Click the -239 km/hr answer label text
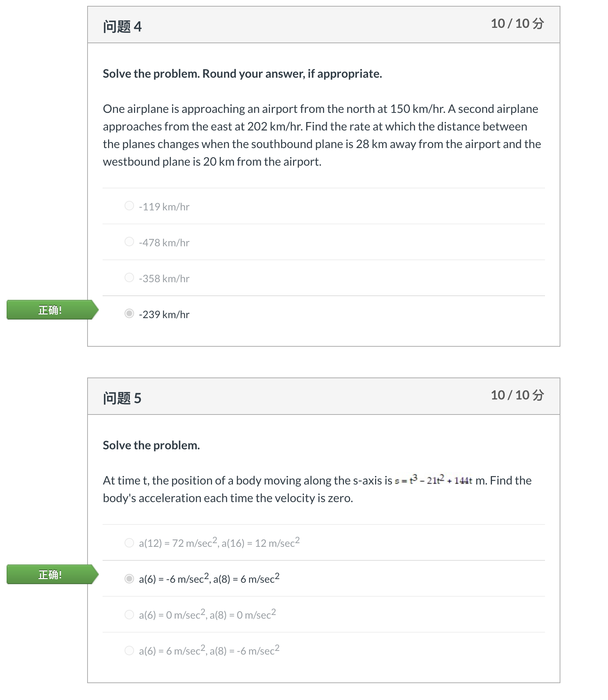The image size is (608, 700). point(164,314)
